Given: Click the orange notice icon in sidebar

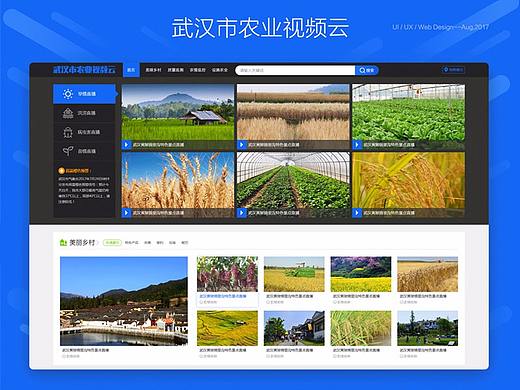Looking at the screenshot, I should (61, 171).
